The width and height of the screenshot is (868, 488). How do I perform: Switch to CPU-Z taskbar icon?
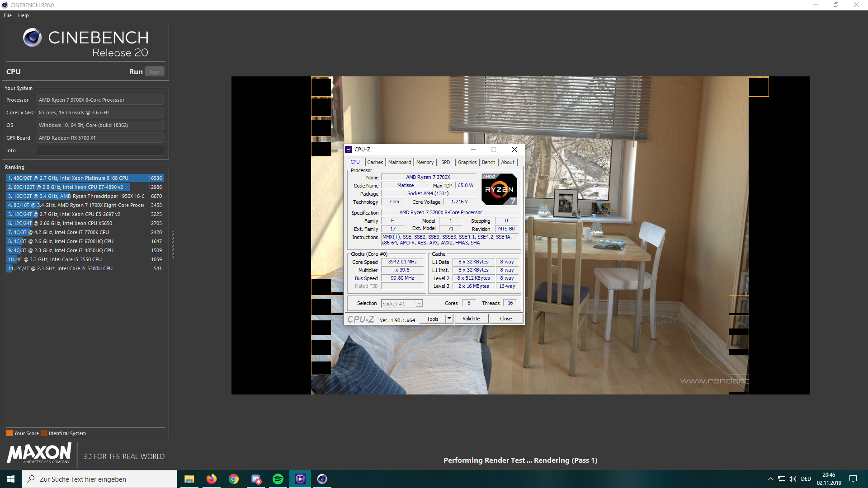300,479
